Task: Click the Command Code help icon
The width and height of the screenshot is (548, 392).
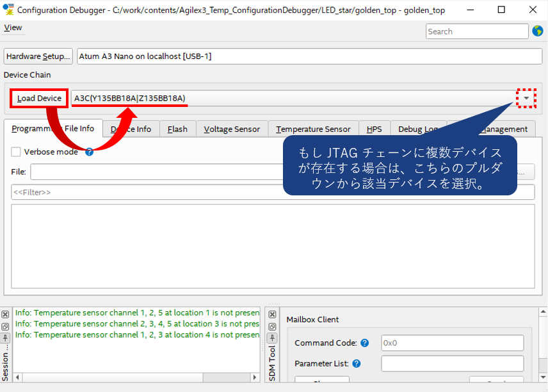Action: point(364,343)
